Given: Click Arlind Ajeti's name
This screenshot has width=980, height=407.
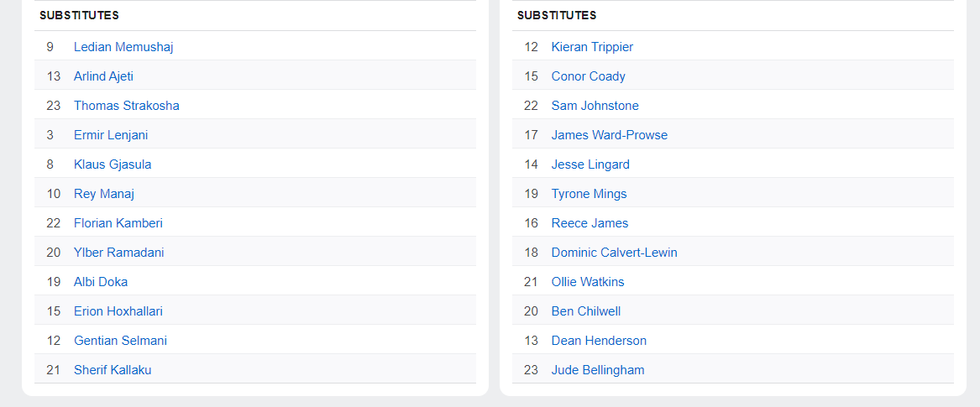Looking at the screenshot, I should 103,76.
